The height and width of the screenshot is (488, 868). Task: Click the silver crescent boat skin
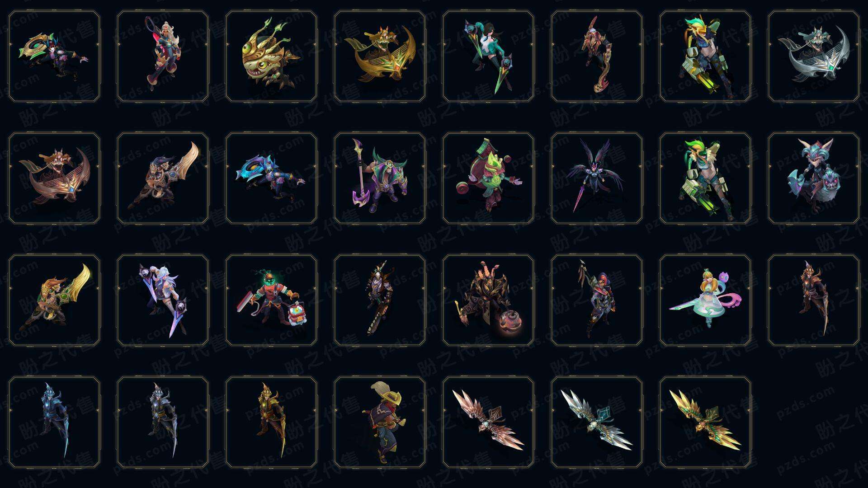tap(814, 56)
